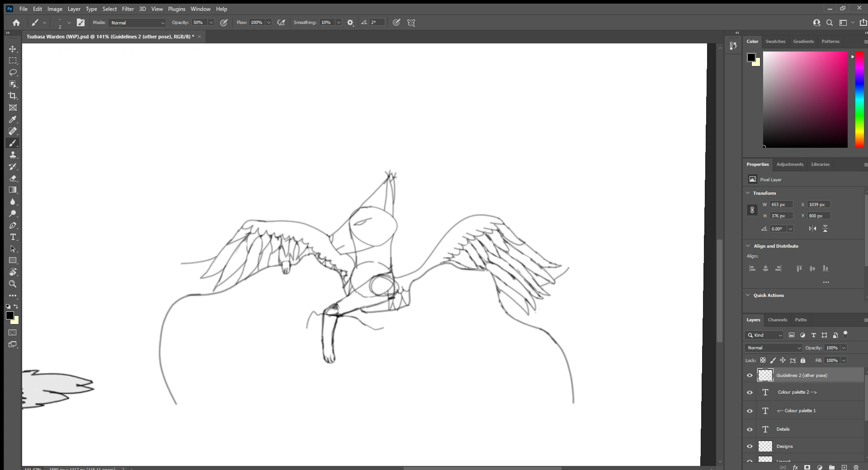Image resolution: width=868 pixels, height=470 pixels.
Task: Open the layer blend mode dropdown
Action: pos(773,348)
